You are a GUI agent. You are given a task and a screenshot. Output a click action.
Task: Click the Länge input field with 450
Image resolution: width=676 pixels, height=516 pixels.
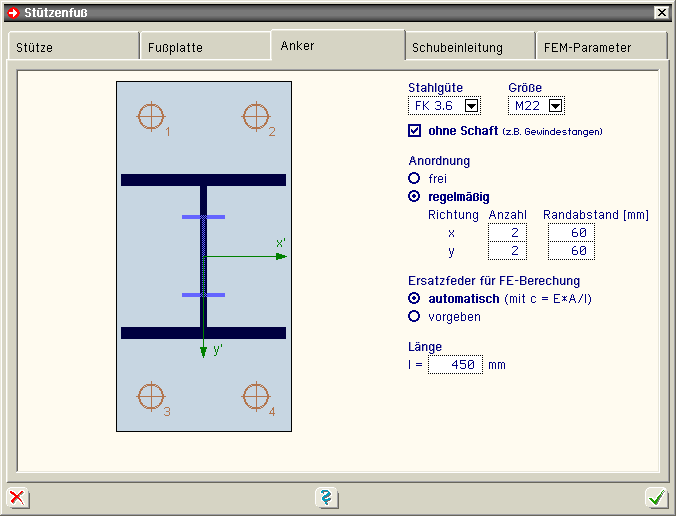pos(455,365)
